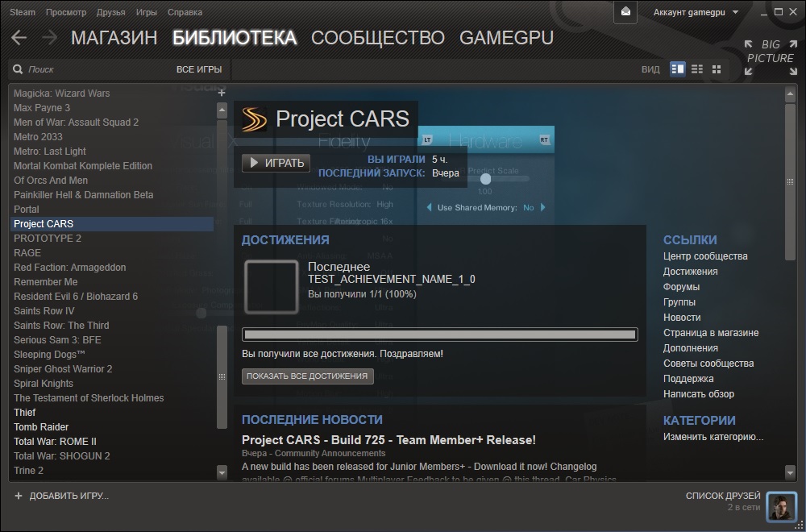Click the ИГРАТЬ play button
This screenshot has height=532, width=806.
tap(276, 163)
